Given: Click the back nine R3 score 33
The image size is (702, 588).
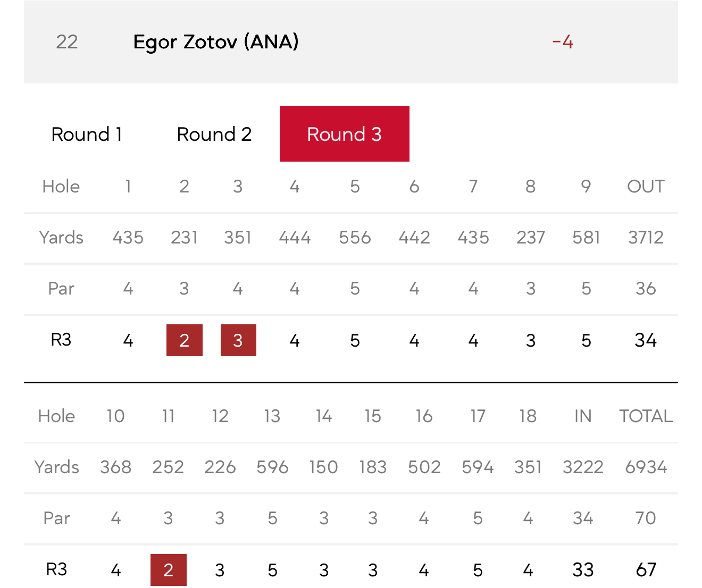Looking at the screenshot, I should coord(583,570).
